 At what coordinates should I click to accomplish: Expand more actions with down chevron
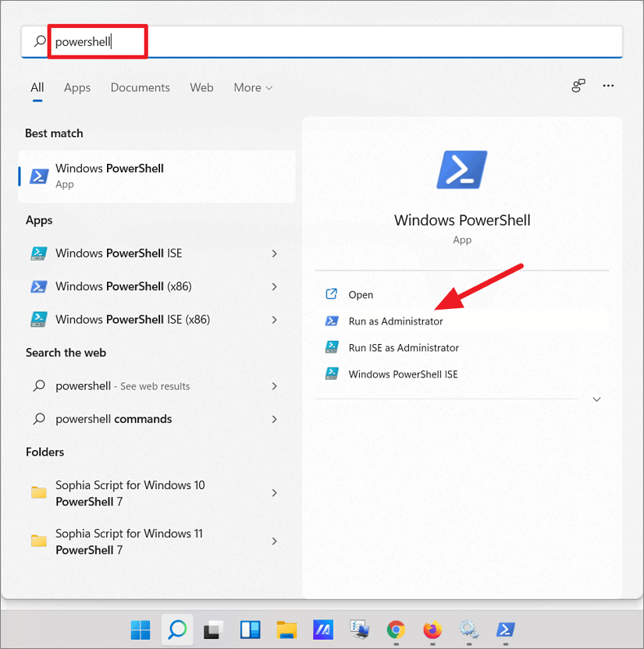coord(596,399)
